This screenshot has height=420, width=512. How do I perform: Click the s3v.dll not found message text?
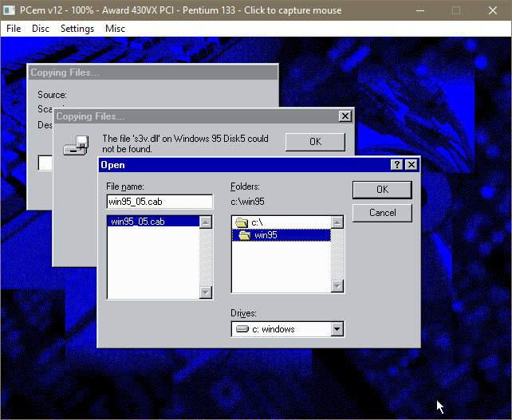[186, 143]
